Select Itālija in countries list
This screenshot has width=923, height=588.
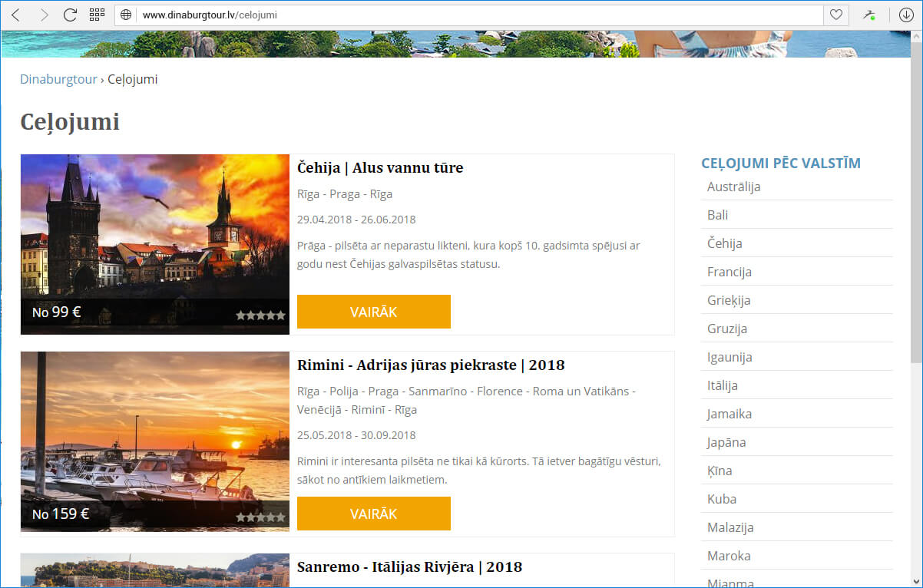click(x=722, y=385)
